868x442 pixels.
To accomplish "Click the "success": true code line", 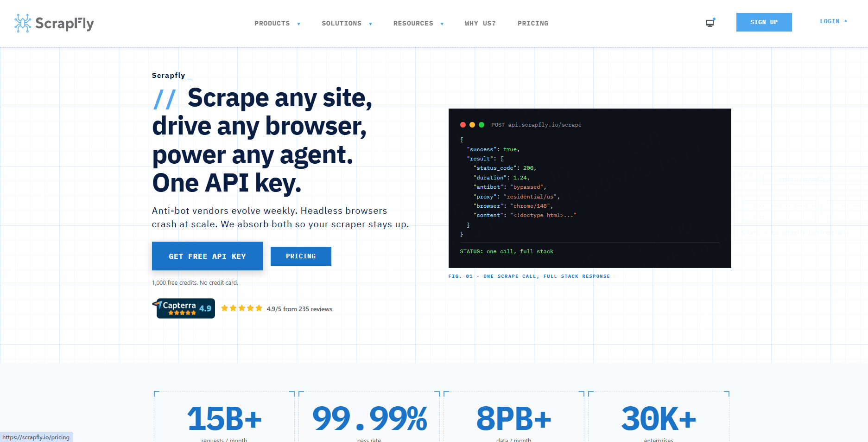I will pyautogui.click(x=493, y=149).
